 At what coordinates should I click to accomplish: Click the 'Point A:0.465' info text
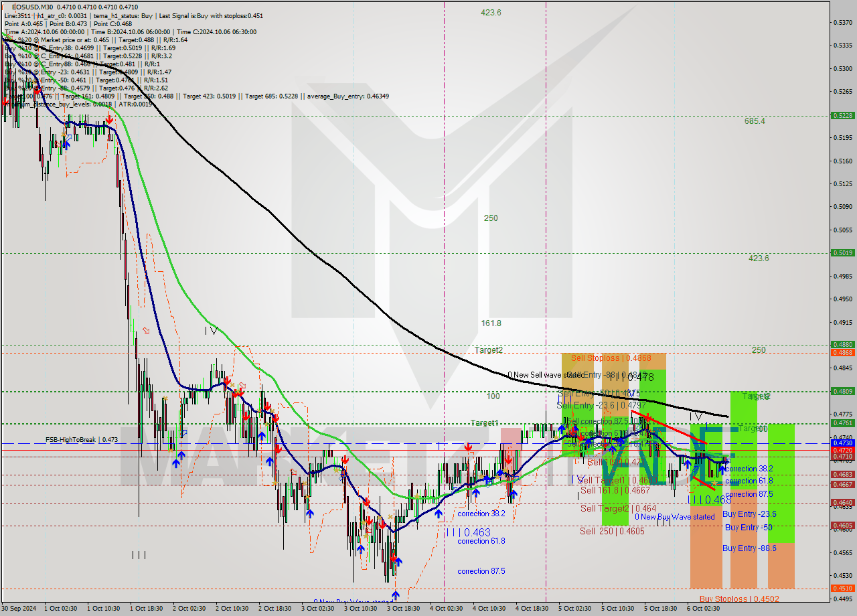23,23
